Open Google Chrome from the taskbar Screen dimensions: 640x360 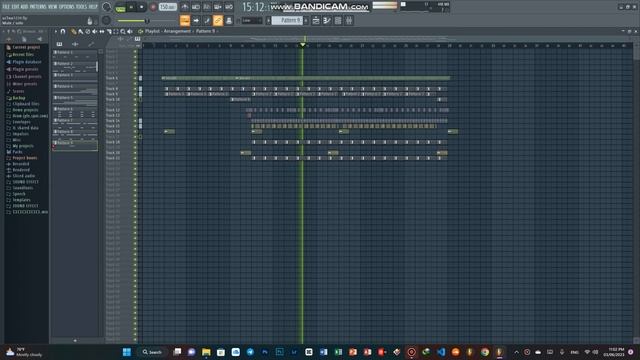tap(485, 352)
